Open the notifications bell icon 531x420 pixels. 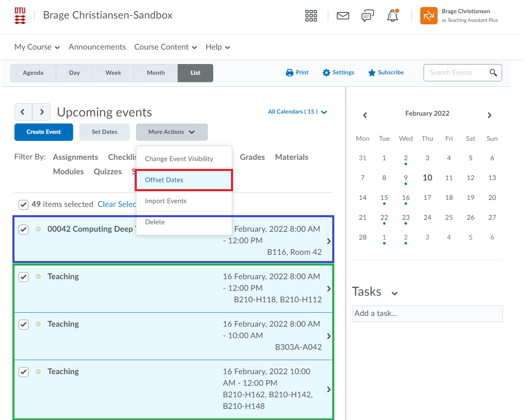click(x=392, y=16)
